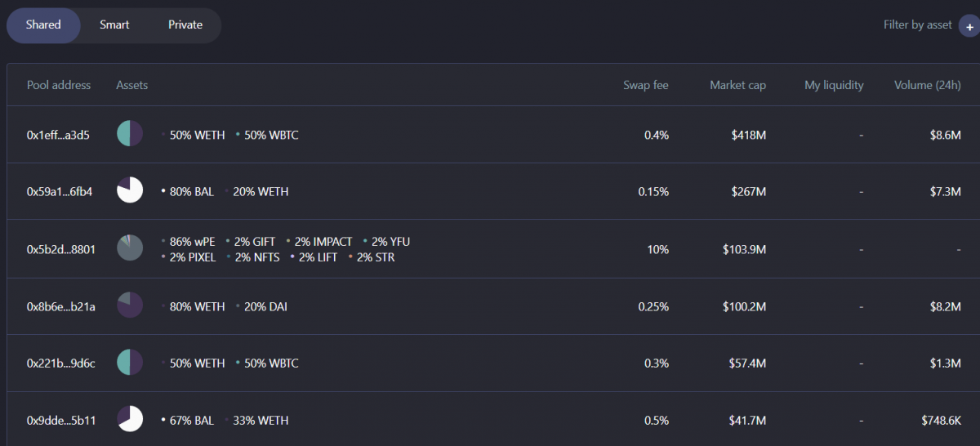This screenshot has width=980, height=446.
Task: Switch to the Smart pools tab
Action: (114, 25)
